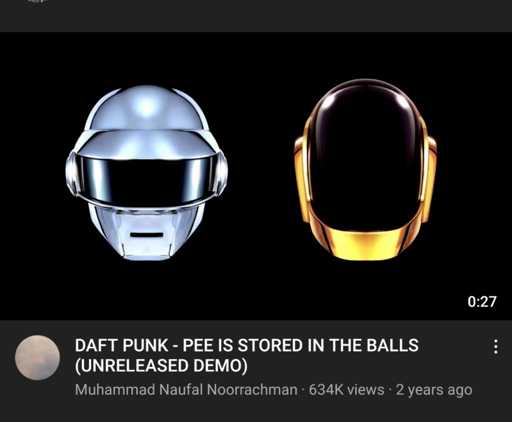Tap the partial avatar at the top edge
The height and width of the screenshot is (422, 512).
[x=37, y=1]
